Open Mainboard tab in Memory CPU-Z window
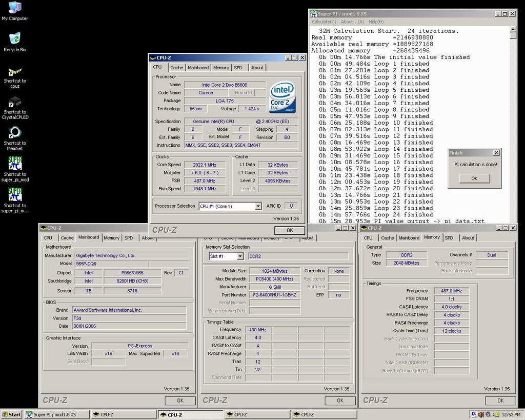 (409, 238)
